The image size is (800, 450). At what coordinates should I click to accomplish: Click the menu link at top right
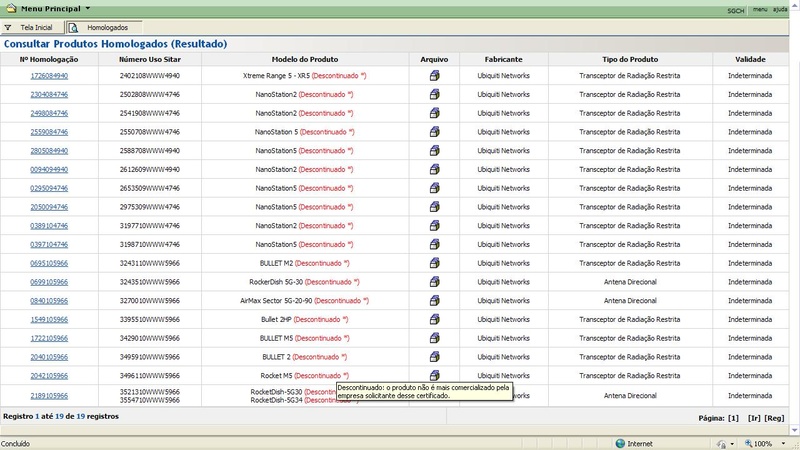(760, 10)
